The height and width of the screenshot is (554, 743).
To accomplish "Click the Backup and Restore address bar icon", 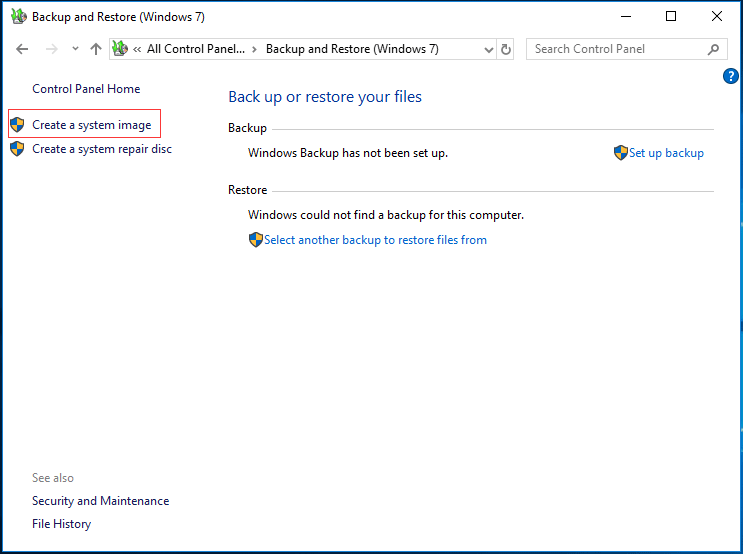I will click(x=120, y=48).
